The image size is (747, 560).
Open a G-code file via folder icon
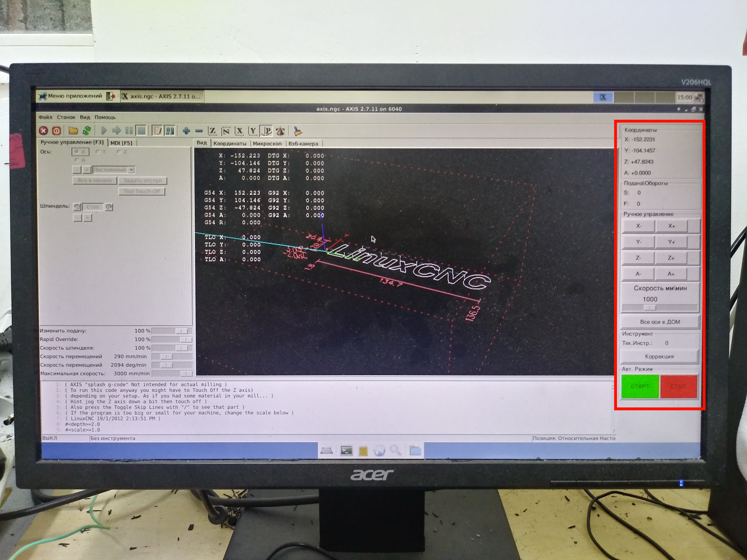point(73,131)
